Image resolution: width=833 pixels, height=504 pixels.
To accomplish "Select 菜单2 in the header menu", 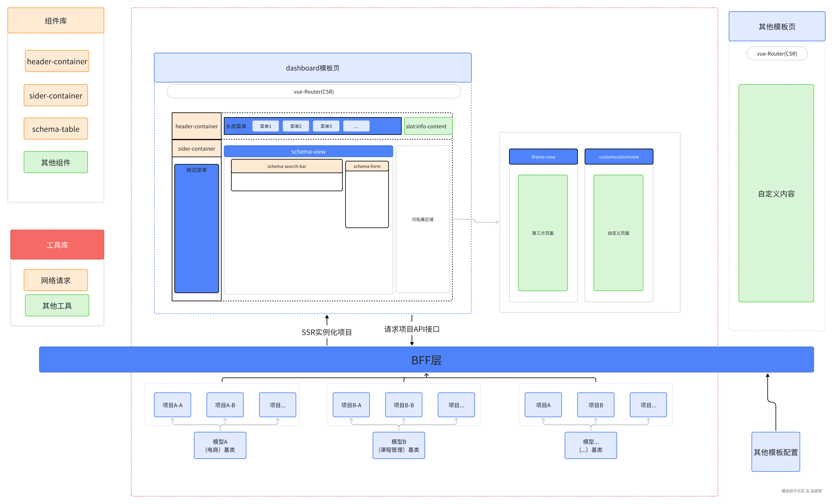I will [296, 126].
